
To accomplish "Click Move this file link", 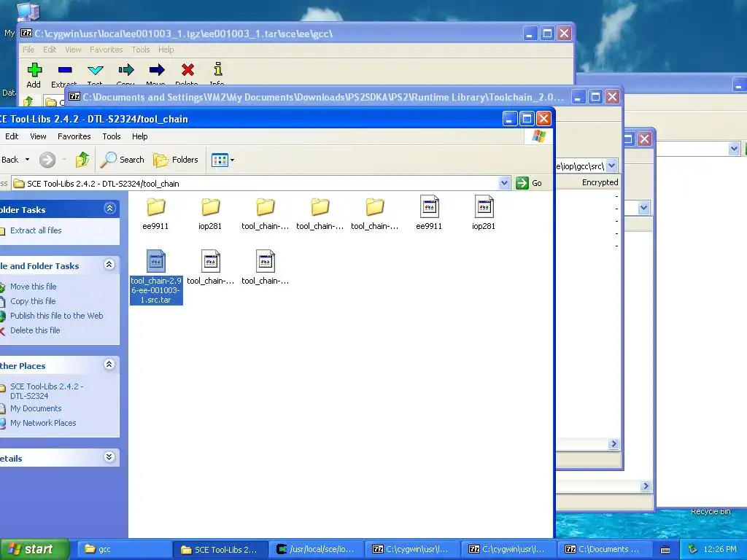I will (x=34, y=287).
